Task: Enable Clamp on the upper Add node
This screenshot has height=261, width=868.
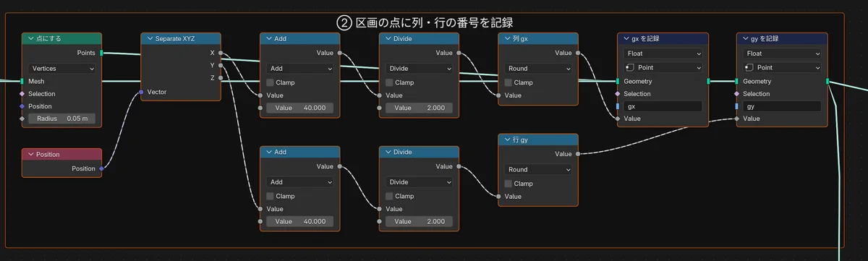Action: point(271,82)
